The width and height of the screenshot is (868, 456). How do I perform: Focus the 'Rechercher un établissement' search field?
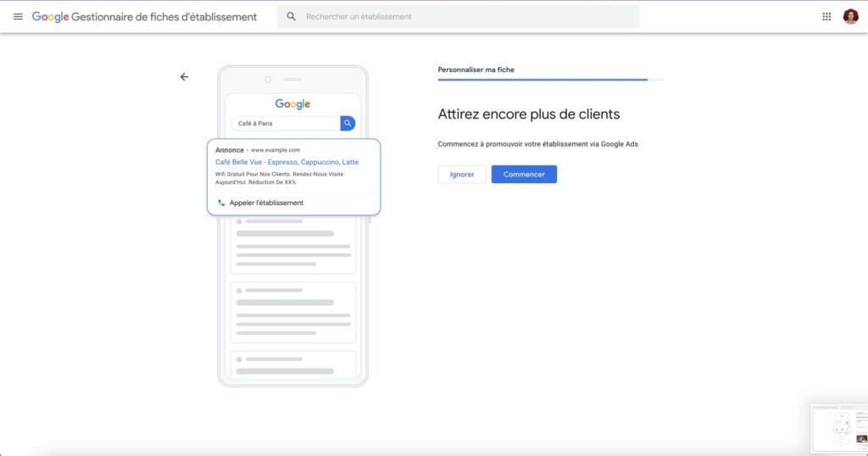pos(459,17)
